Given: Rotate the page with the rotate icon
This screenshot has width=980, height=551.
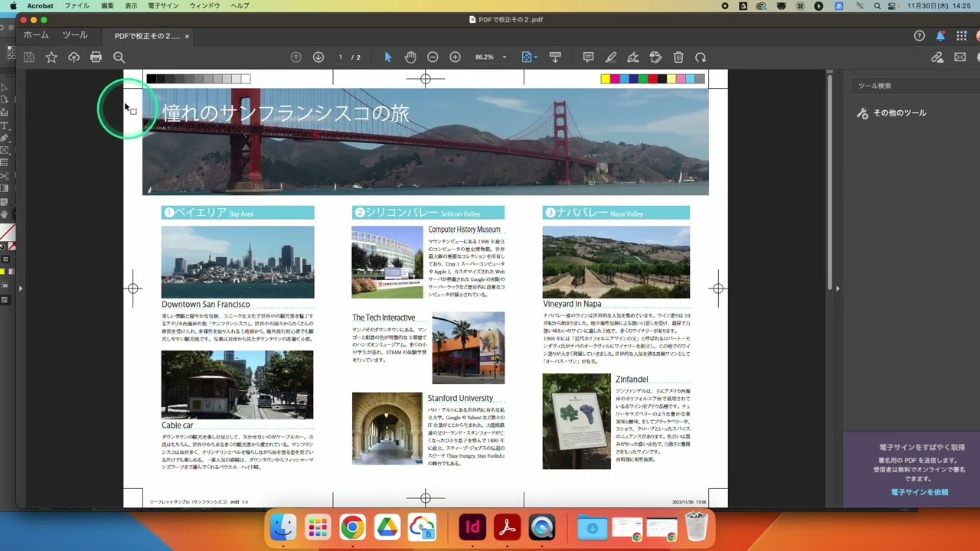Looking at the screenshot, I should tap(701, 57).
